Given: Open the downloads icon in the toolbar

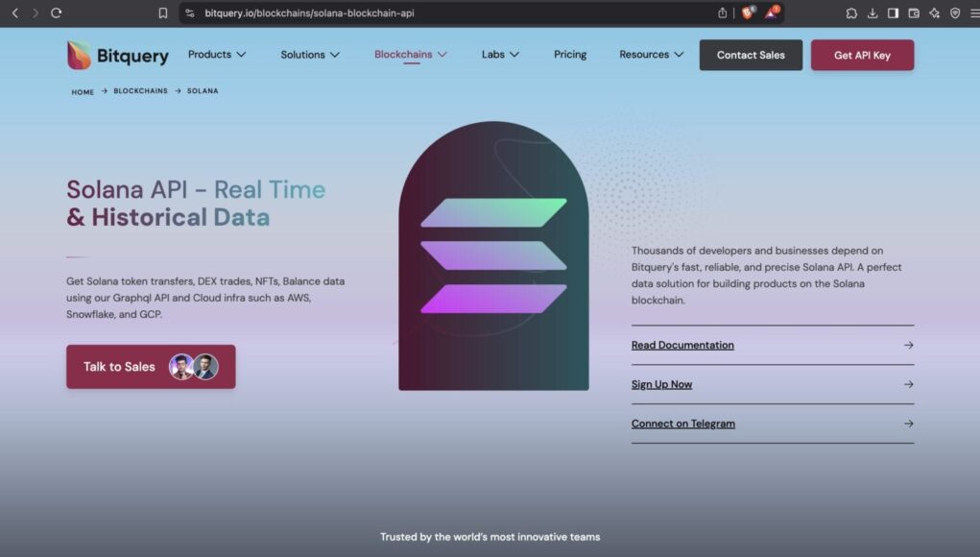Looking at the screenshot, I should [x=872, y=13].
